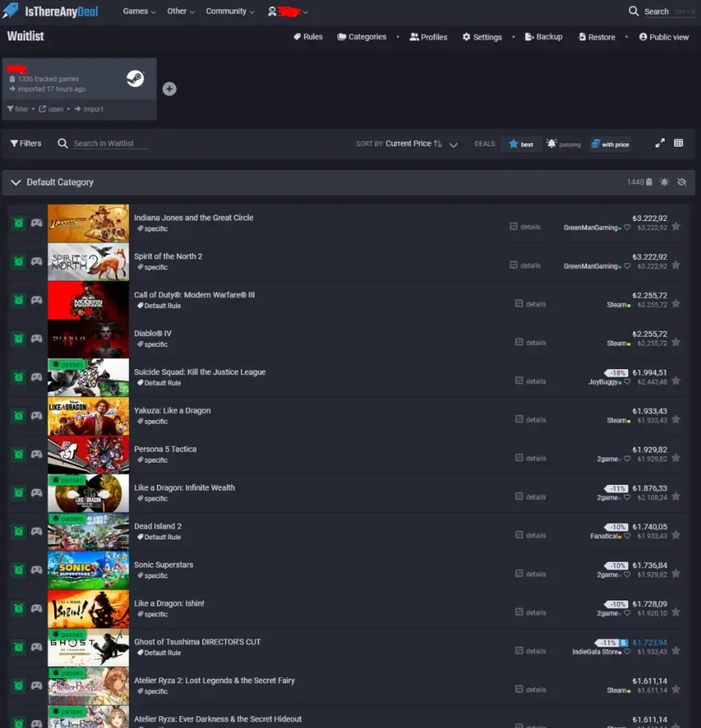Toggle green alarm for Suicide Squad row
Image resolution: width=701 pixels, height=728 pixels.
click(18, 377)
